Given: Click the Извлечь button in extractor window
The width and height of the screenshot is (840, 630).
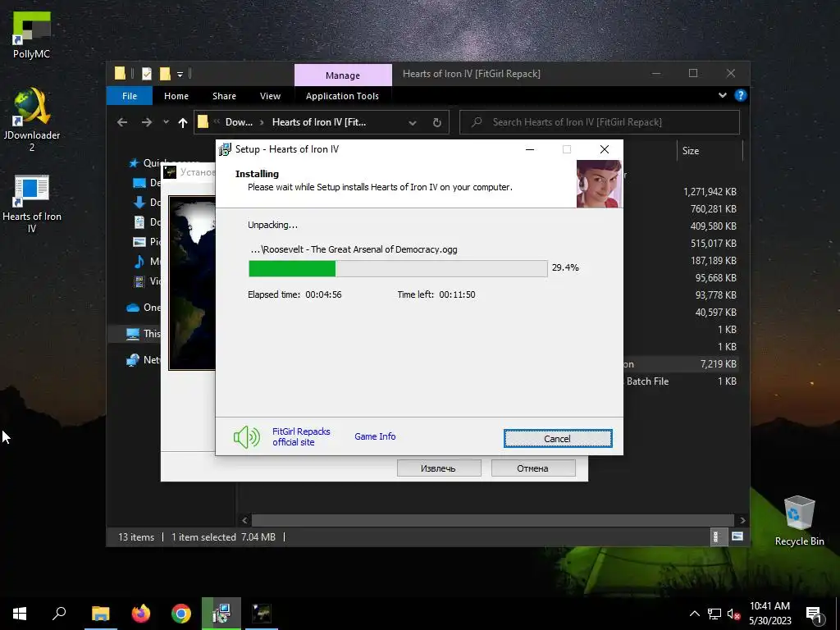Looking at the screenshot, I should 438,468.
